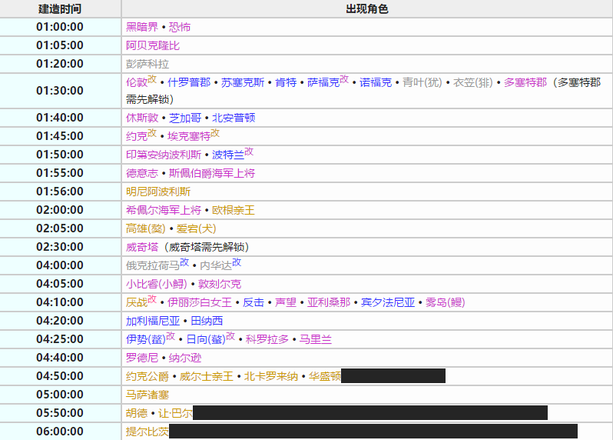
Task: Open the 欧根亲王 link
Action: click(235, 210)
